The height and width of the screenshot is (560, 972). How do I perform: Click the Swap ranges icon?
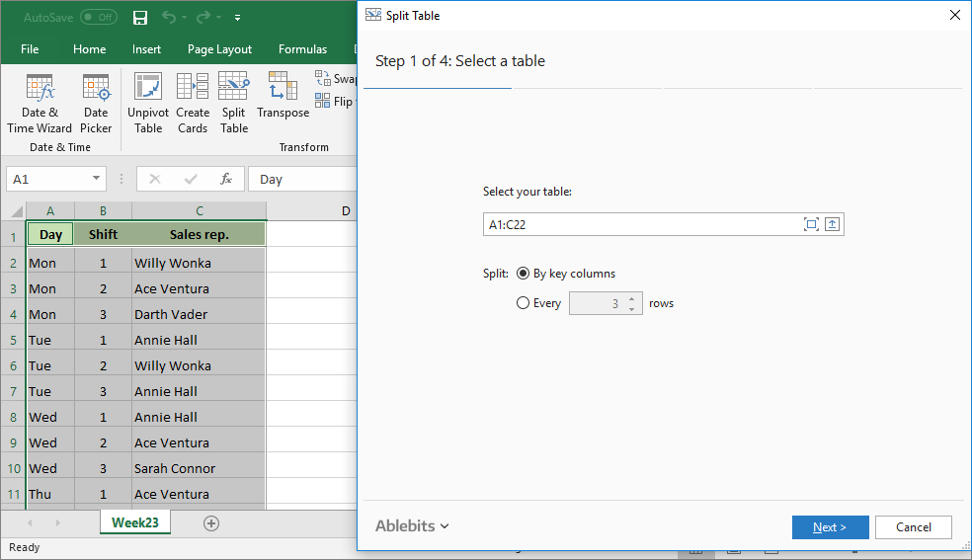coord(323,78)
